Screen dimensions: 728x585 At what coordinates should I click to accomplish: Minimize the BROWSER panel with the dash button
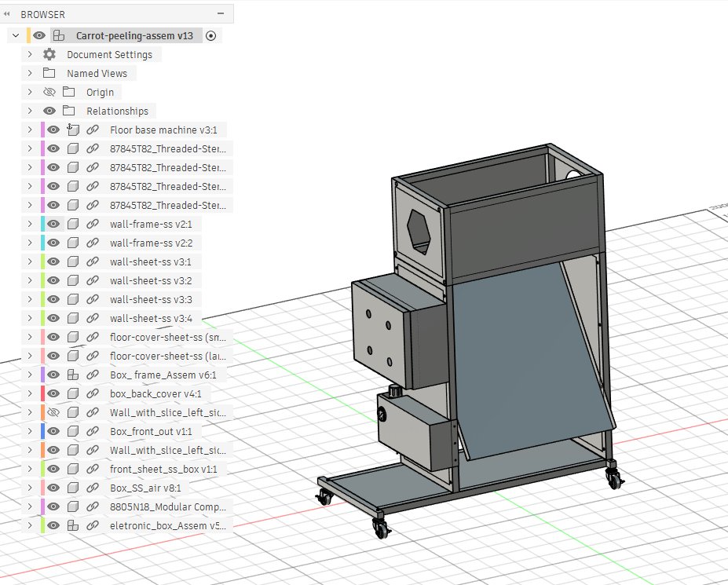click(x=221, y=14)
